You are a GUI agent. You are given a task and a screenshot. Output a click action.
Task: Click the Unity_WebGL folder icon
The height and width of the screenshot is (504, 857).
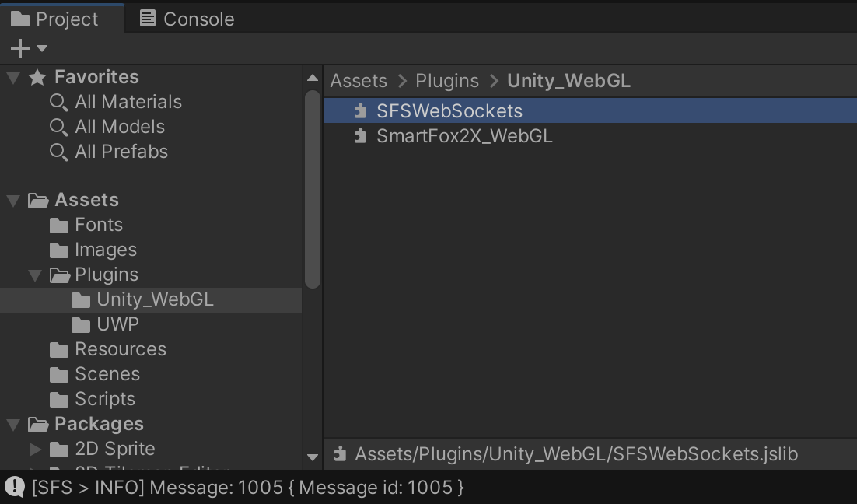pyautogui.click(x=81, y=300)
